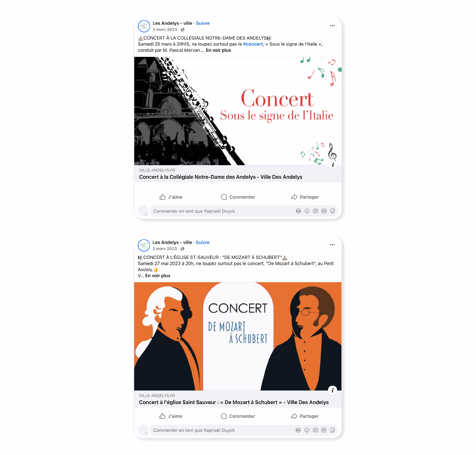Follow Les Andelys page via Suivre on first post
Screen dimensions: 476x455
tap(203, 23)
